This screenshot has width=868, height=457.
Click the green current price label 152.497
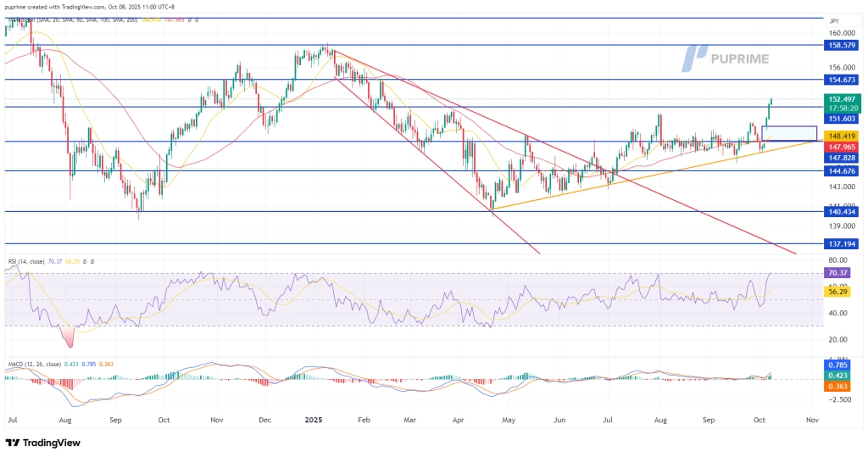pos(840,98)
